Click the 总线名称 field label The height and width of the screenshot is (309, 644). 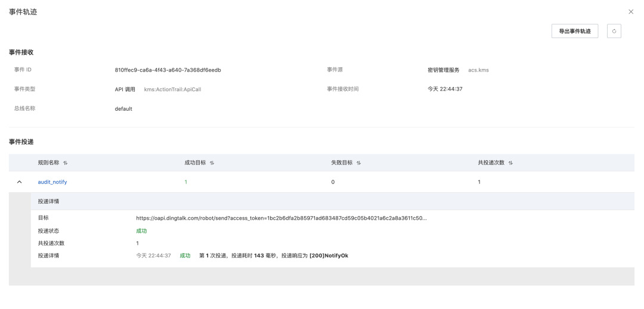tap(24, 108)
